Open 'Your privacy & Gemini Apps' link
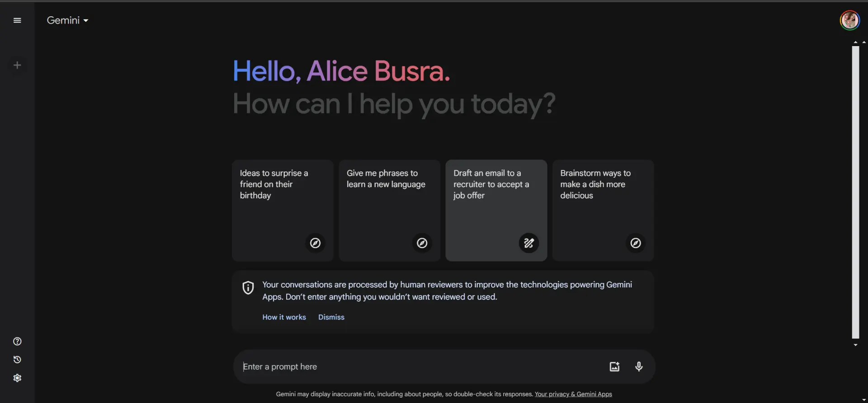This screenshot has height=403, width=868. pos(573,394)
